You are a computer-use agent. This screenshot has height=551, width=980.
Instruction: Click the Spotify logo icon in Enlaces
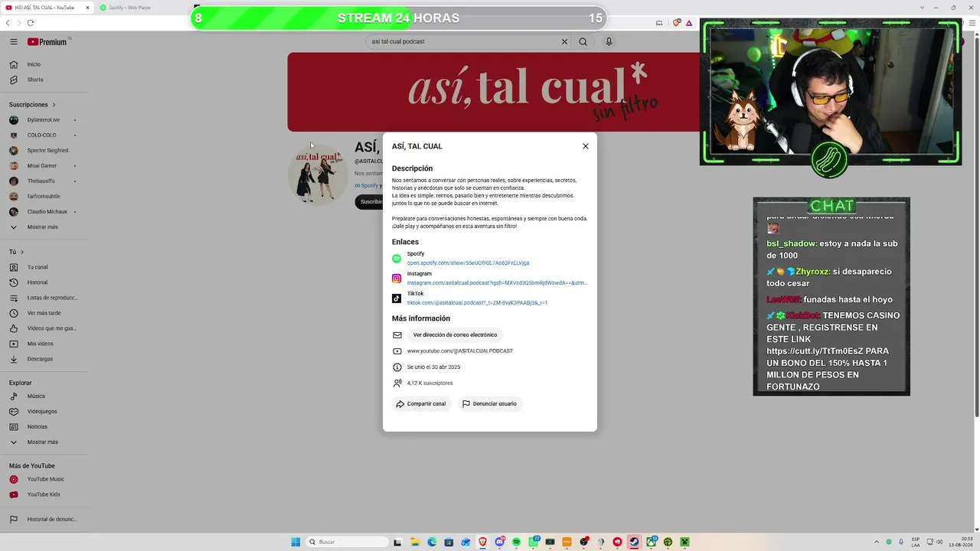click(397, 259)
